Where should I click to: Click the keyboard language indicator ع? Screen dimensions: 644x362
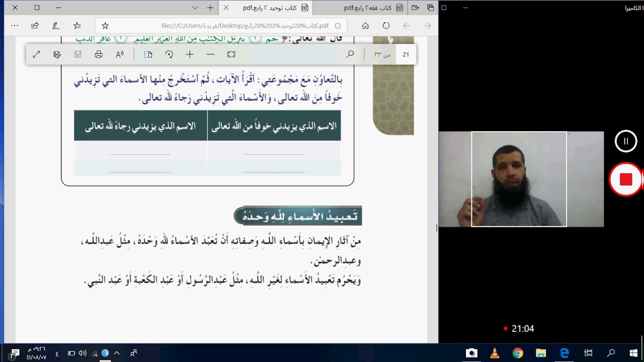coord(57,353)
